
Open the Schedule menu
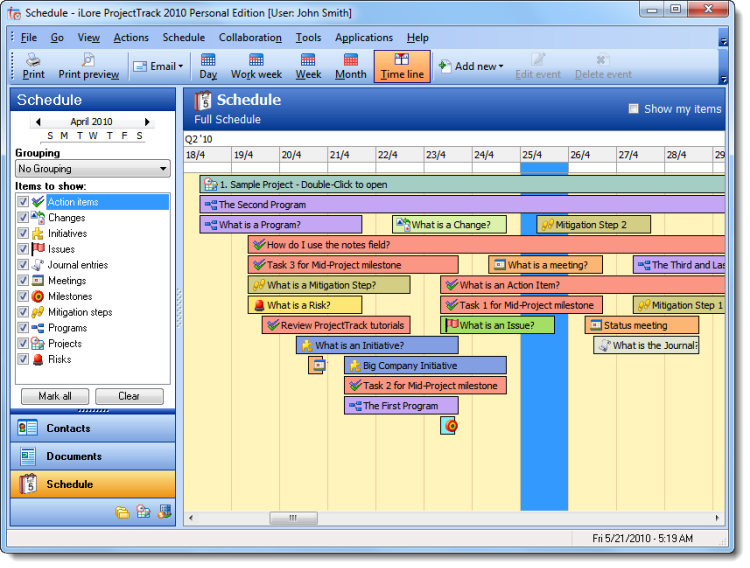[x=183, y=38]
